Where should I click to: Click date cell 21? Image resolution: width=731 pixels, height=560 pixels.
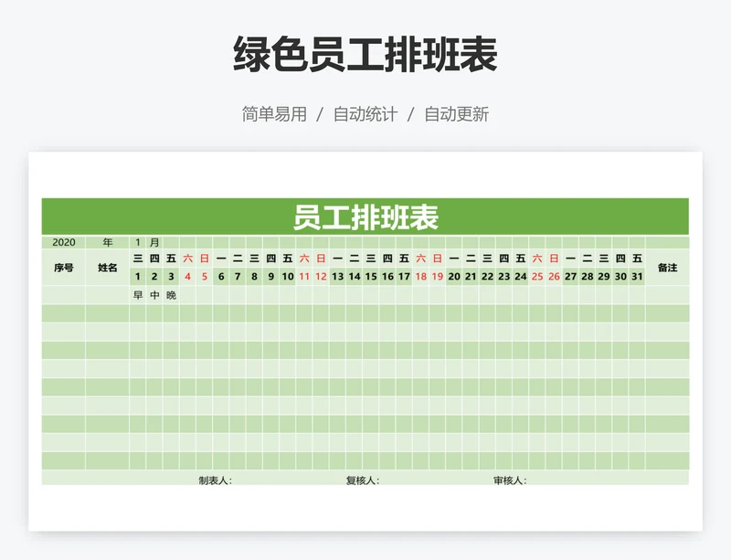pyautogui.click(x=471, y=277)
